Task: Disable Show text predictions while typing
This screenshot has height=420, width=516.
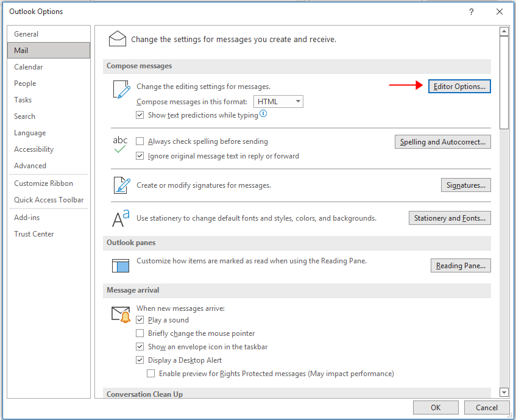Action: (x=140, y=115)
